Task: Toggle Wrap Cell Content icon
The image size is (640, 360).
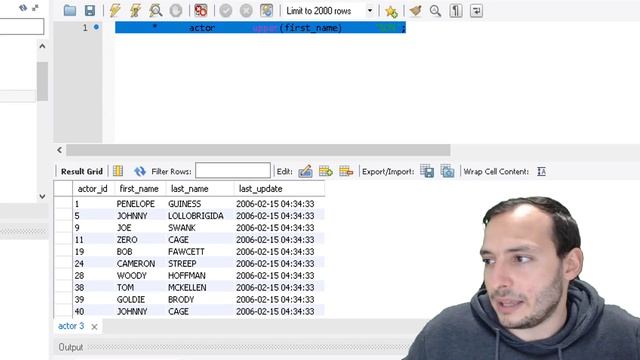Action: tap(541, 171)
